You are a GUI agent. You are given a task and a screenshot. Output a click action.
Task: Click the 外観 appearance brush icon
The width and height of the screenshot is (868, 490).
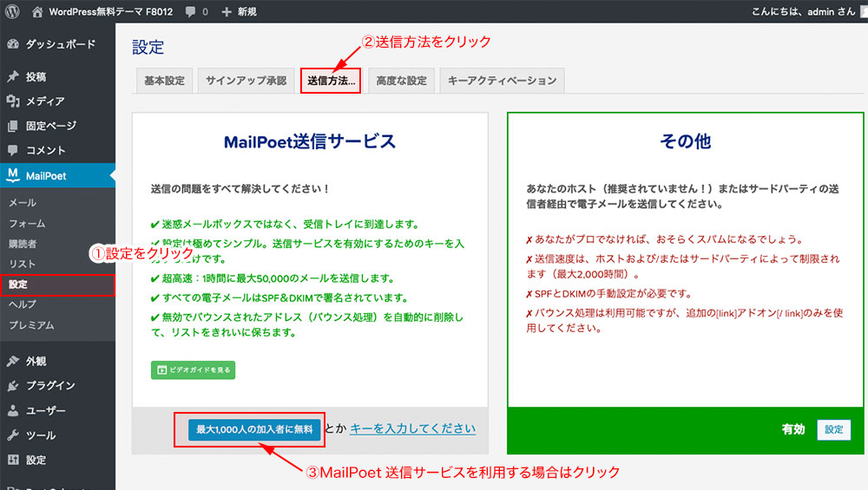pos(13,361)
